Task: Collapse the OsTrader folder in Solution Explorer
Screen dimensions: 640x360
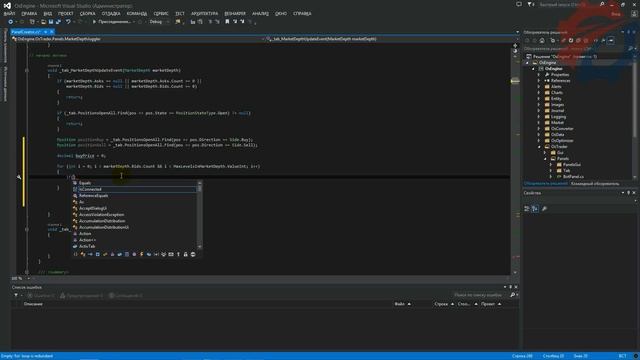Action: (x=539, y=147)
